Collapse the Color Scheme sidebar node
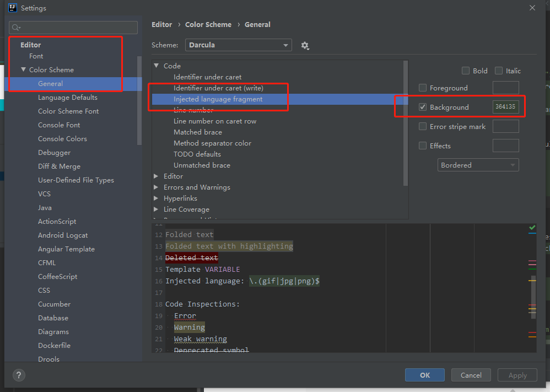Screen dimensions: 550x392 (23, 69)
